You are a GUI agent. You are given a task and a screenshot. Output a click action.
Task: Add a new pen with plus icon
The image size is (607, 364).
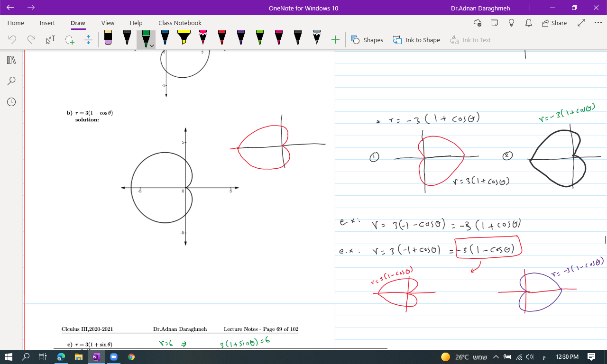335,40
